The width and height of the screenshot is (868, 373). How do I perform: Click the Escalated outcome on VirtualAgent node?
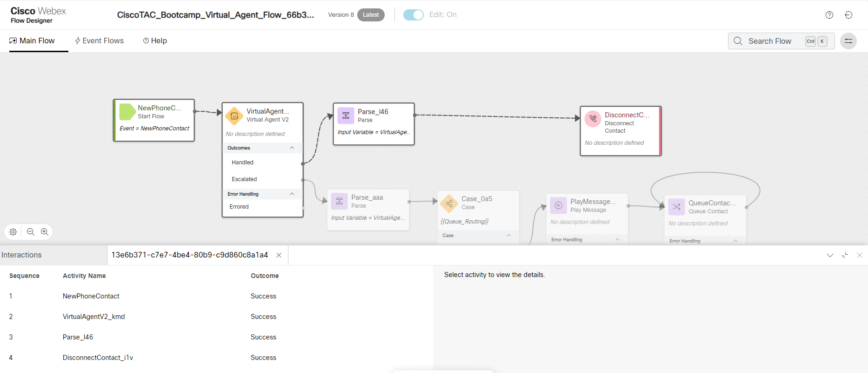pyautogui.click(x=244, y=179)
